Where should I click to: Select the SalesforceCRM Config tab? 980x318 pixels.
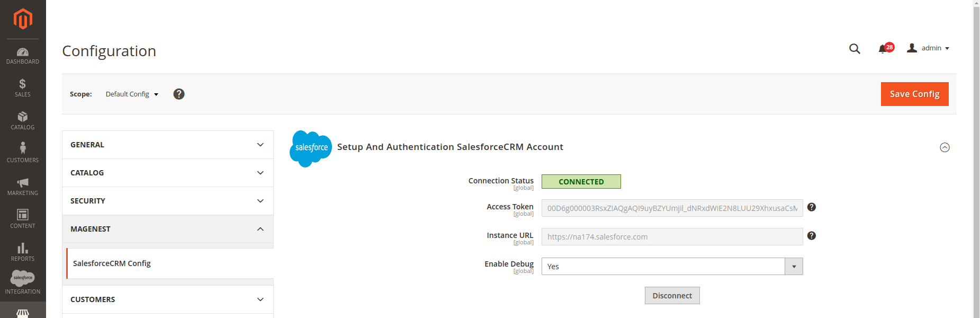click(x=169, y=263)
